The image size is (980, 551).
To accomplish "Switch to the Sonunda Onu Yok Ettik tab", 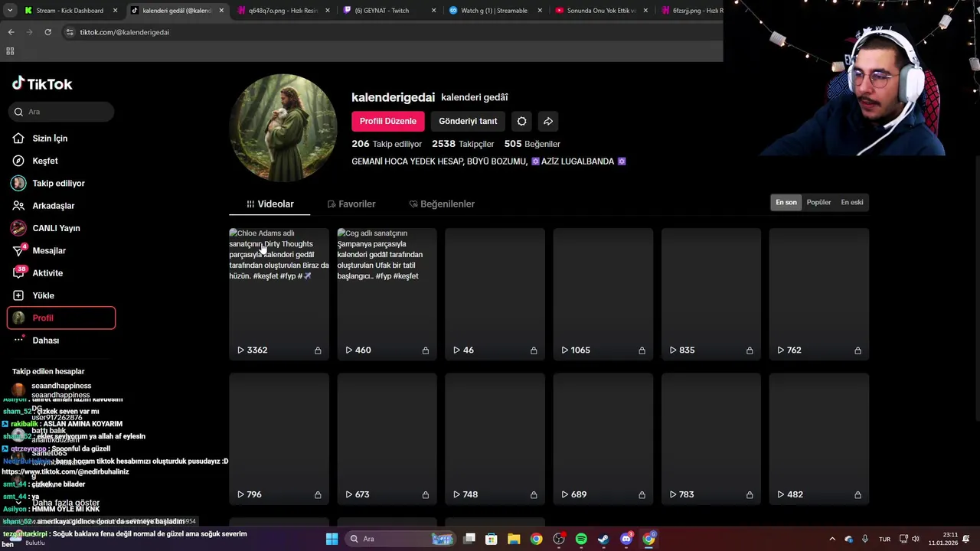I will 601,11.
